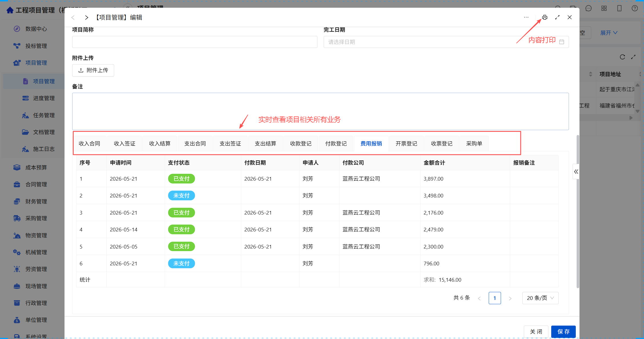
Task: Select page 1 in pagination
Action: 495,298
